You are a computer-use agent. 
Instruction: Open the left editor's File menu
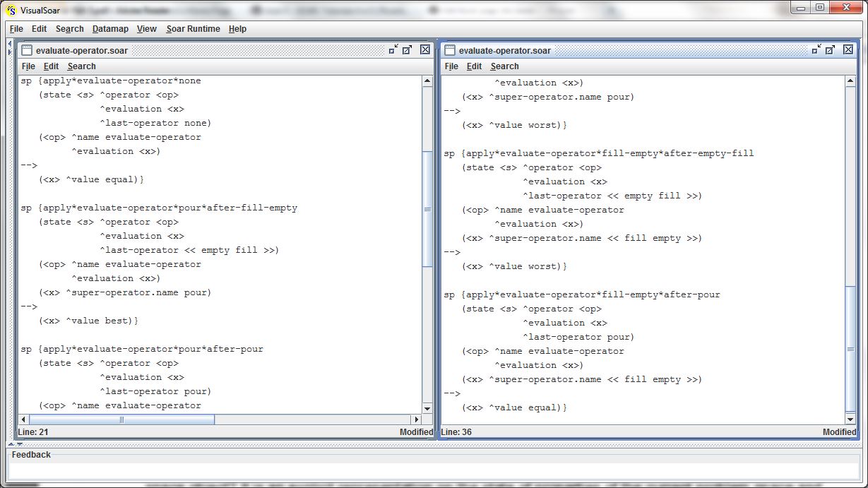(28, 66)
